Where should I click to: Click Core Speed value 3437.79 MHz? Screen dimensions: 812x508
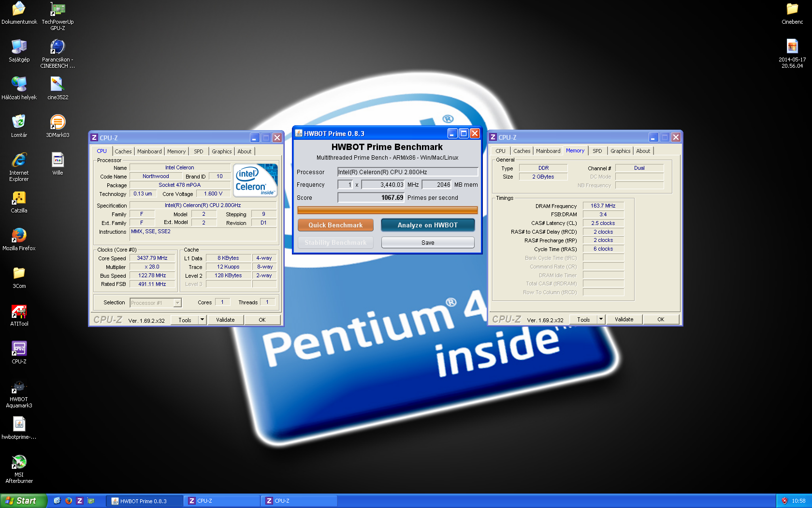tap(152, 258)
